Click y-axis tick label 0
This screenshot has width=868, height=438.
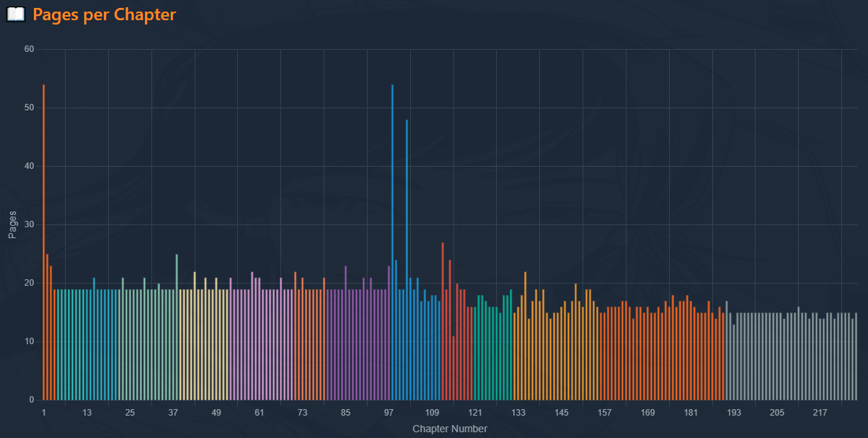(31, 400)
